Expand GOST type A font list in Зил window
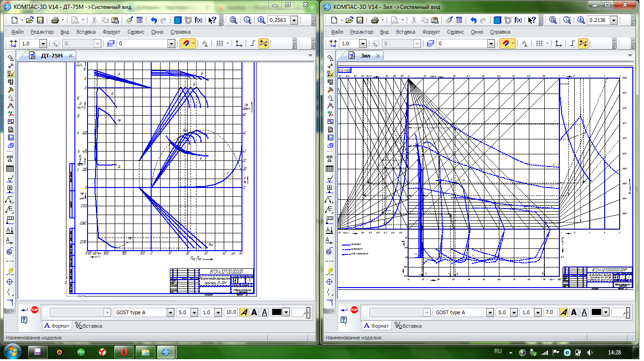The height and width of the screenshot is (361, 644). (x=490, y=312)
